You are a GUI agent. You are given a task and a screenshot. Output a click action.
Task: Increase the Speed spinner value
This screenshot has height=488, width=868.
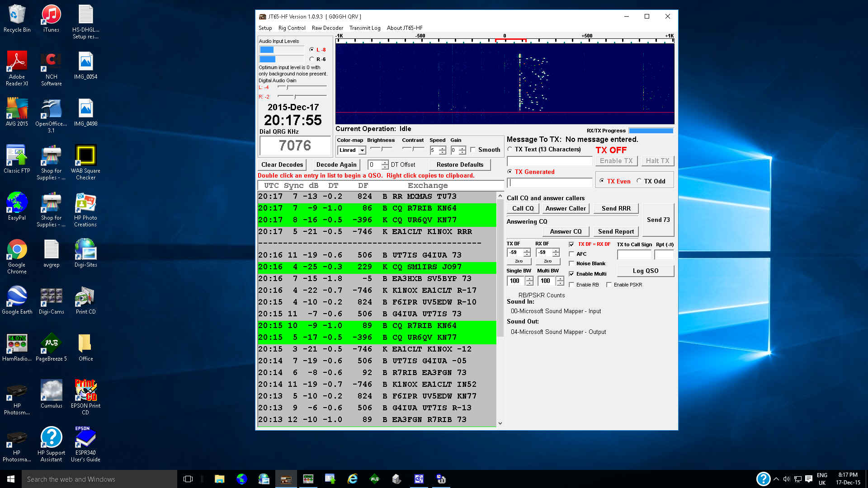coord(443,148)
